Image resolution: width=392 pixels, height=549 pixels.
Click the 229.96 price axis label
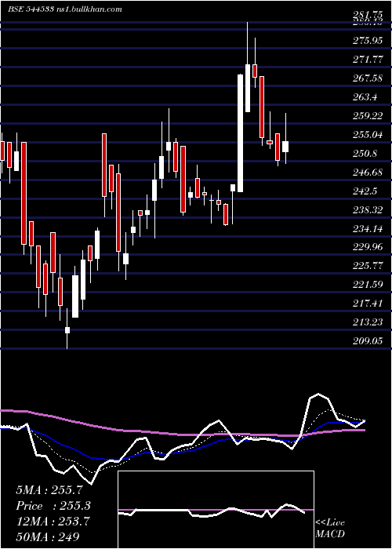(x=368, y=248)
